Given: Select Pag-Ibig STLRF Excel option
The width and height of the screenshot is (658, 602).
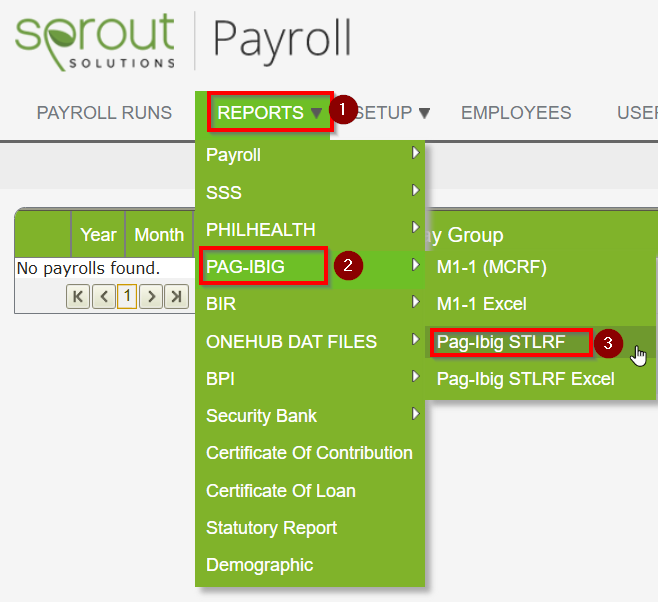Looking at the screenshot, I should [525, 379].
